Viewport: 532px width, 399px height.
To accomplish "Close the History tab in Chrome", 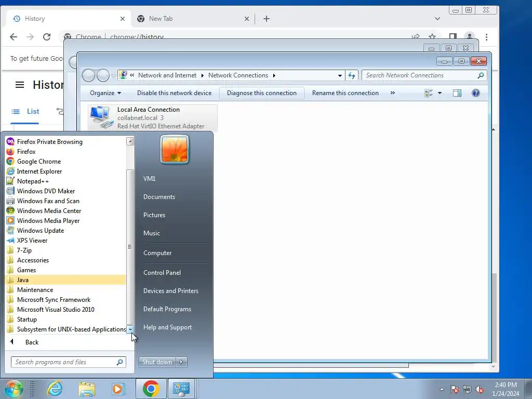I will click(123, 19).
